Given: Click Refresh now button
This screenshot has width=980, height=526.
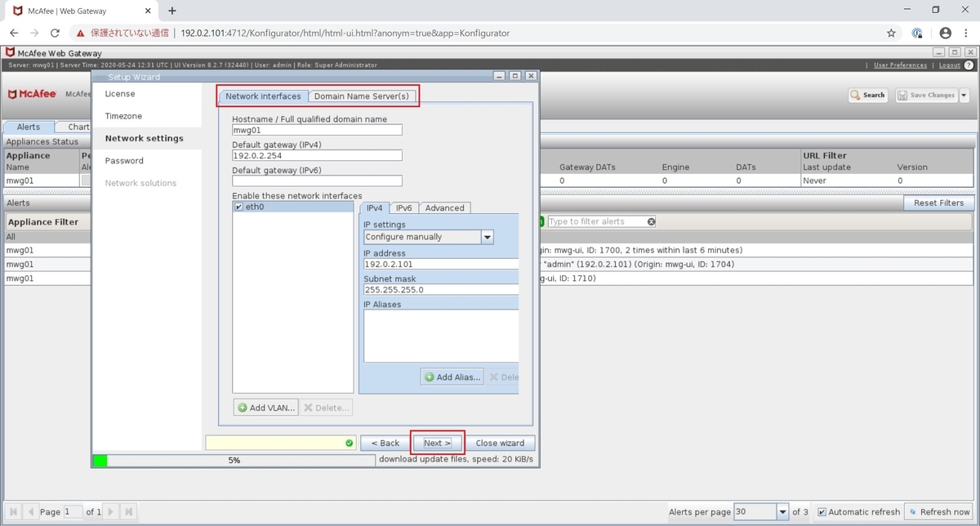Looking at the screenshot, I should (x=939, y=512).
